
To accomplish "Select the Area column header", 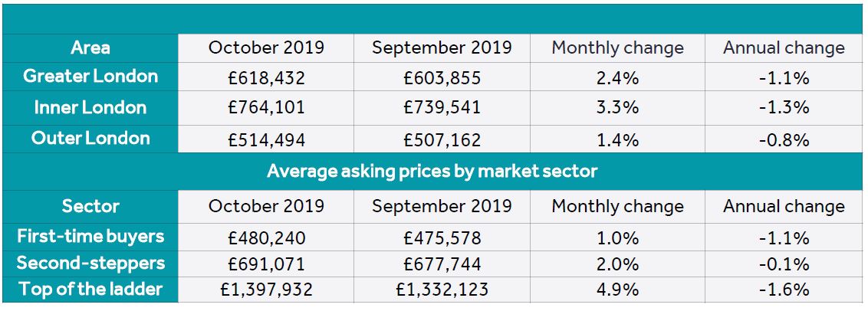I will (90, 48).
